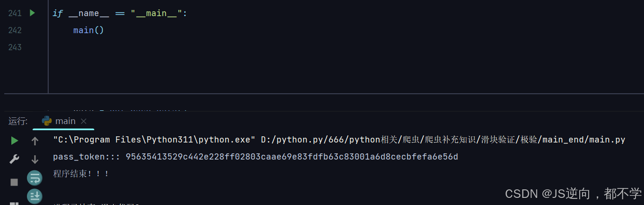The height and width of the screenshot is (205, 644).
Task: Click the '程序结束!!!' output line
Action: 81,174
